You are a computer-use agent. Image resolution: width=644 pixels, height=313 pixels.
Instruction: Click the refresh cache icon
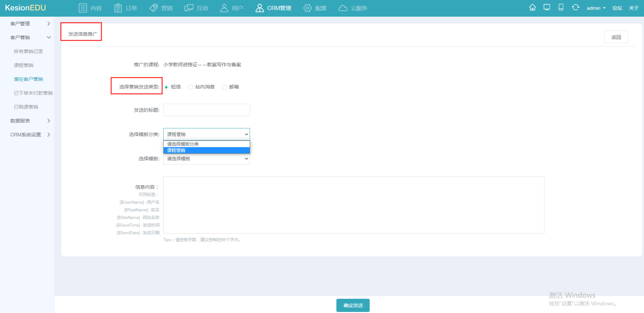click(575, 7)
